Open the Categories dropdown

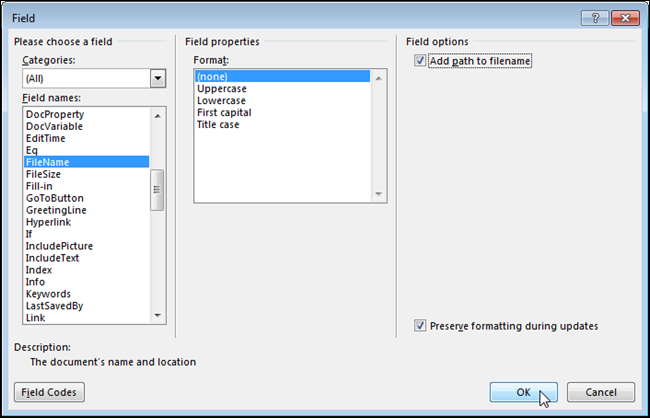point(158,79)
